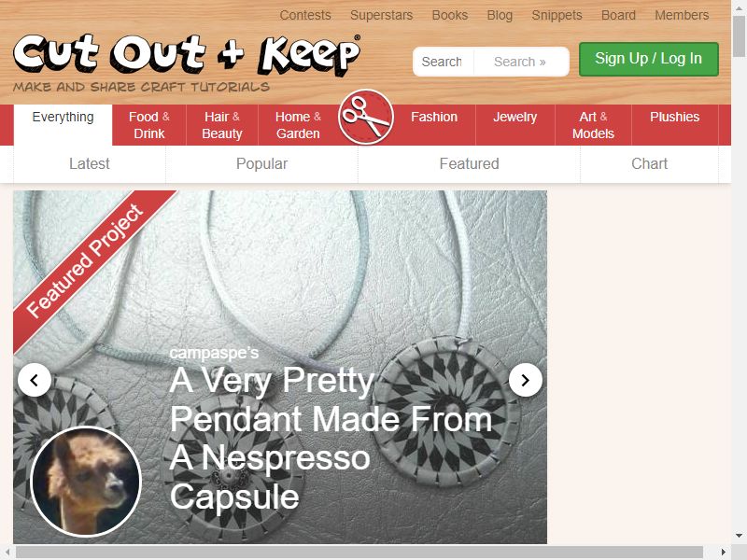This screenshot has height=560, width=747.
Task: Click the scissors logo icon
Action: [x=366, y=118]
